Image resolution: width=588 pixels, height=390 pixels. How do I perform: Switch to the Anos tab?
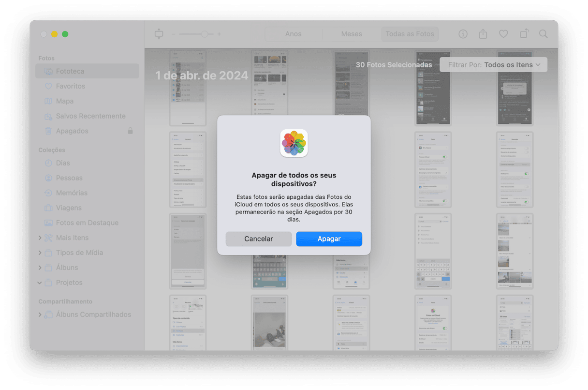click(294, 34)
